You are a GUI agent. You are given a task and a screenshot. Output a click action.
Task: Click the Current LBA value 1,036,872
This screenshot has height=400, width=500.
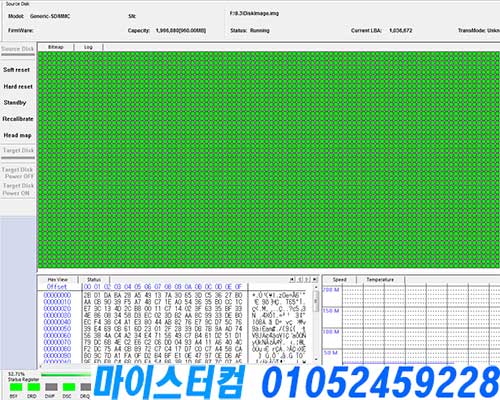point(401,30)
